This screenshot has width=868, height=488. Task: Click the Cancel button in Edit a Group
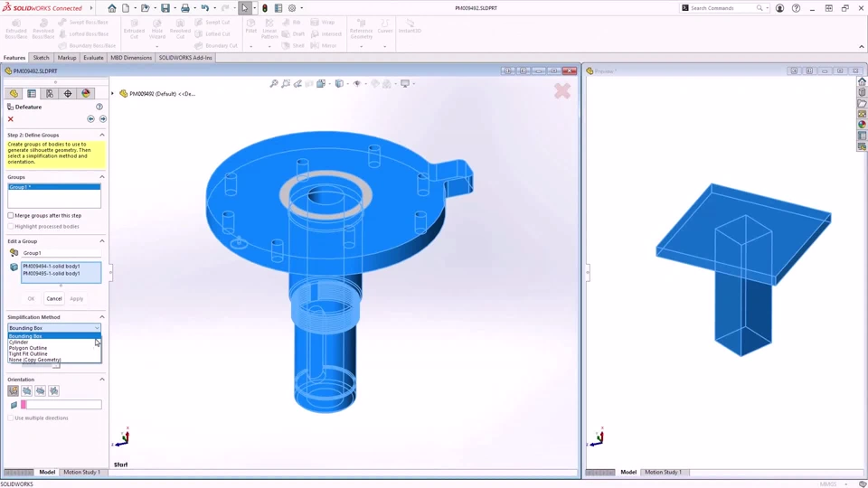coord(54,299)
